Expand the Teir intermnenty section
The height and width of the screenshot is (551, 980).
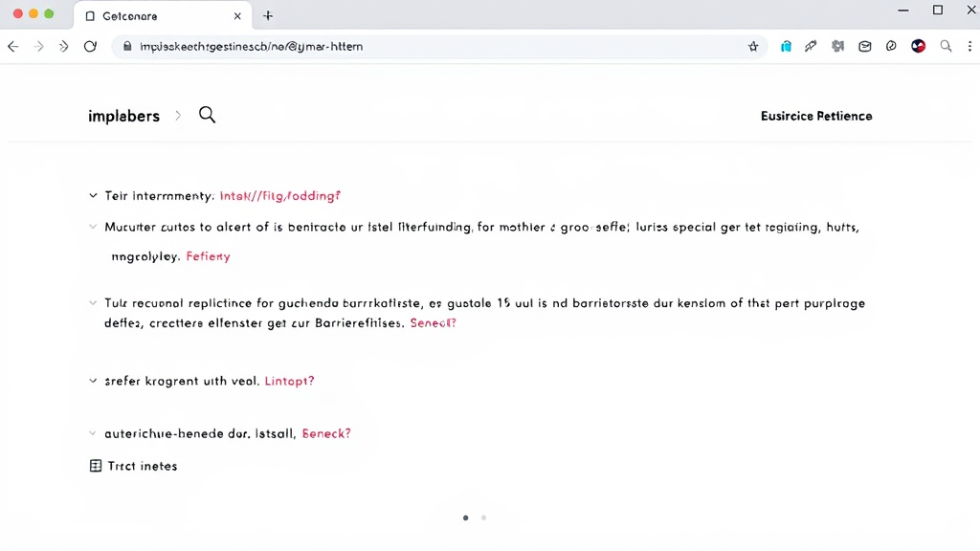coord(92,195)
